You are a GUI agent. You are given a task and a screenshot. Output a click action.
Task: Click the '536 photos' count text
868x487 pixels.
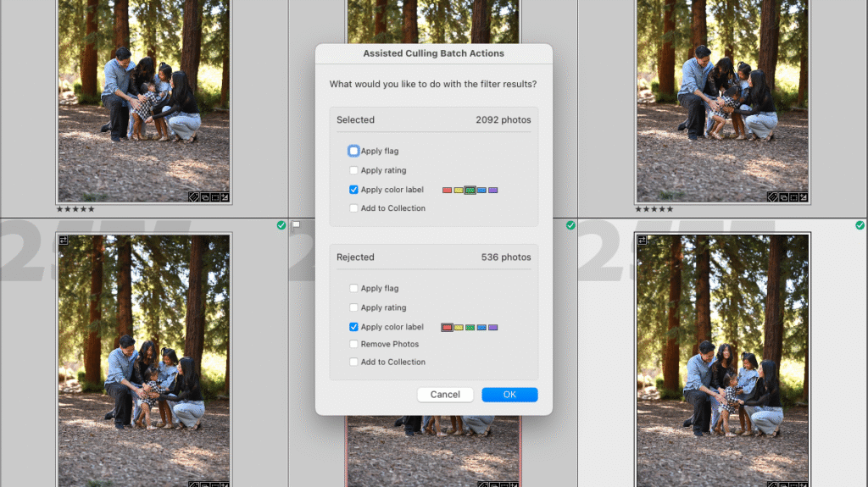506,257
